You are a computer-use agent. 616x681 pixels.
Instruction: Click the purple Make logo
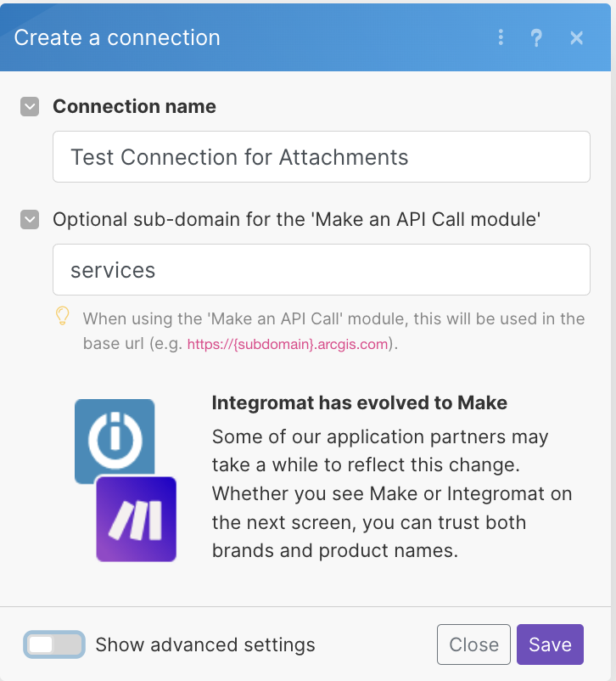(x=136, y=519)
